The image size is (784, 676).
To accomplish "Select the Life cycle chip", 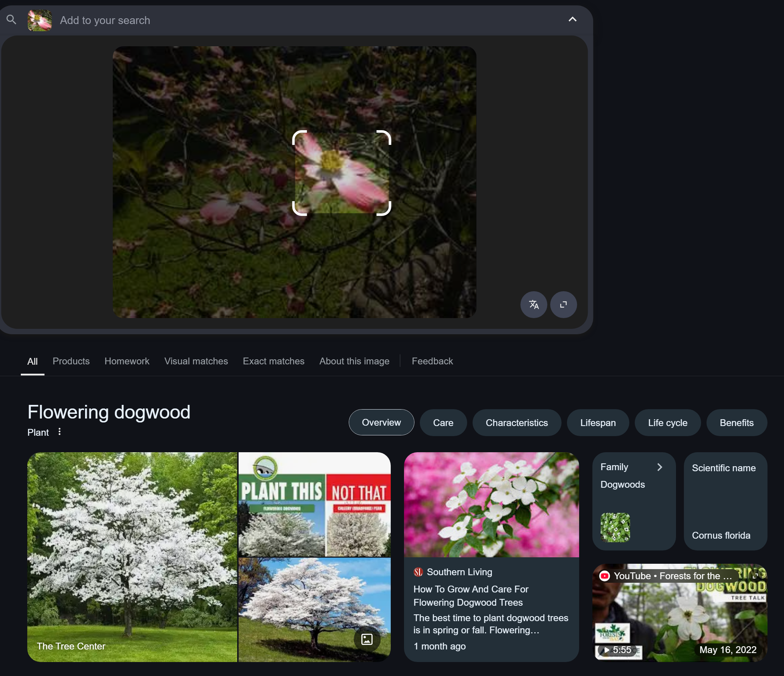I will tap(667, 422).
